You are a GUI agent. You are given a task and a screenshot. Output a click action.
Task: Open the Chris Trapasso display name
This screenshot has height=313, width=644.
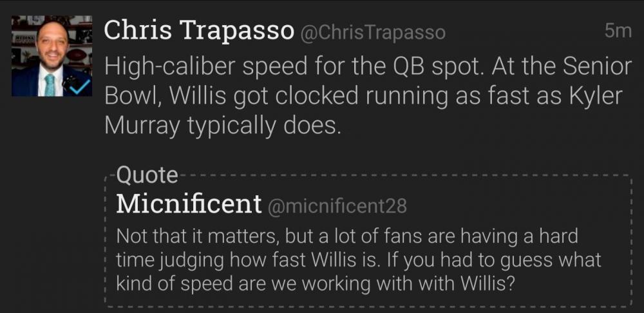click(x=198, y=31)
